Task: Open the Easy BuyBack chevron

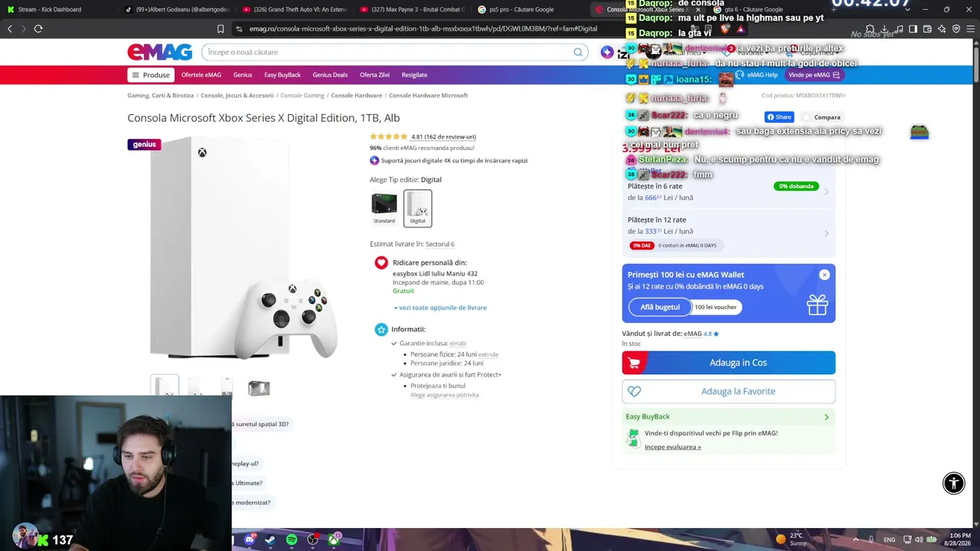Action: pos(827,417)
